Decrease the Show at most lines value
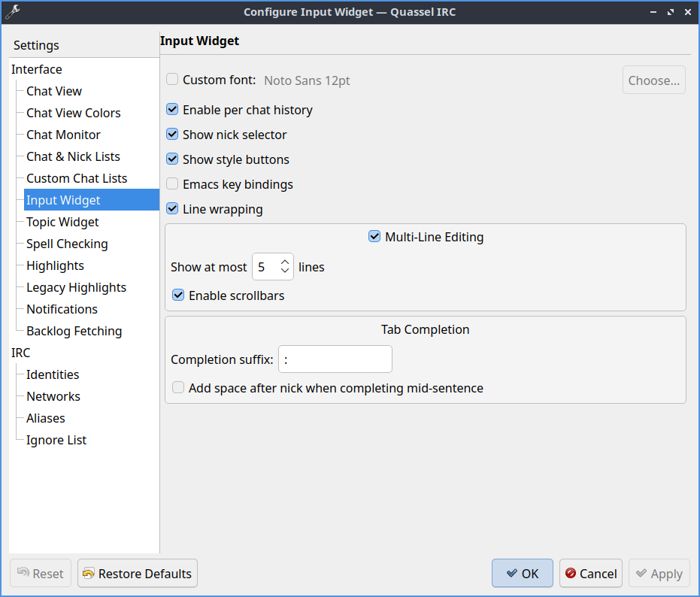This screenshot has height=597, width=700. coord(284,271)
